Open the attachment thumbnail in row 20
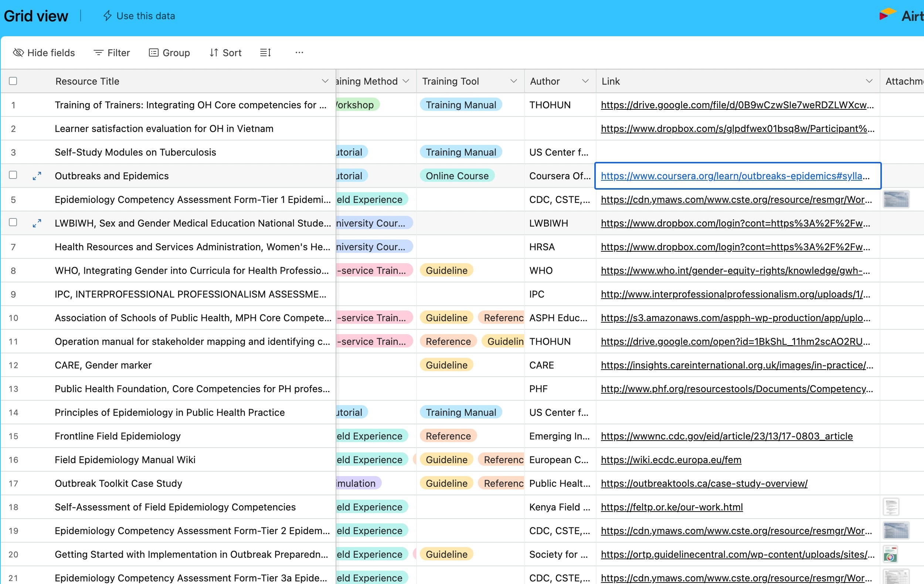924x584 pixels. [x=890, y=554]
